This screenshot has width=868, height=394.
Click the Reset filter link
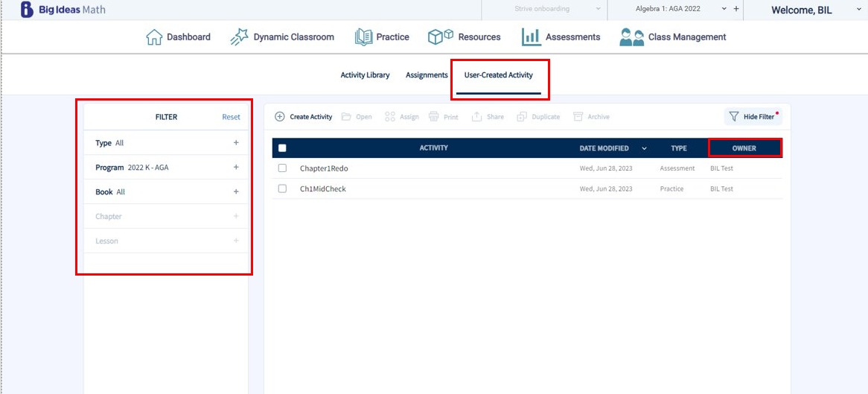tap(232, 117)
